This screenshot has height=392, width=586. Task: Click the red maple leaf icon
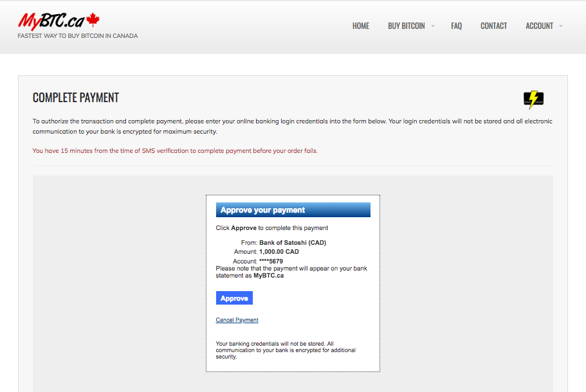[x=93, y=19]
